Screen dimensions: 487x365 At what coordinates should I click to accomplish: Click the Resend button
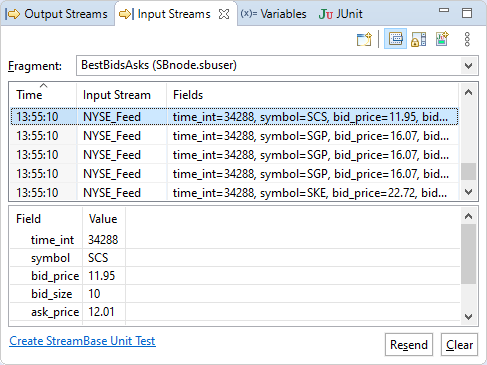click(409, 345)
